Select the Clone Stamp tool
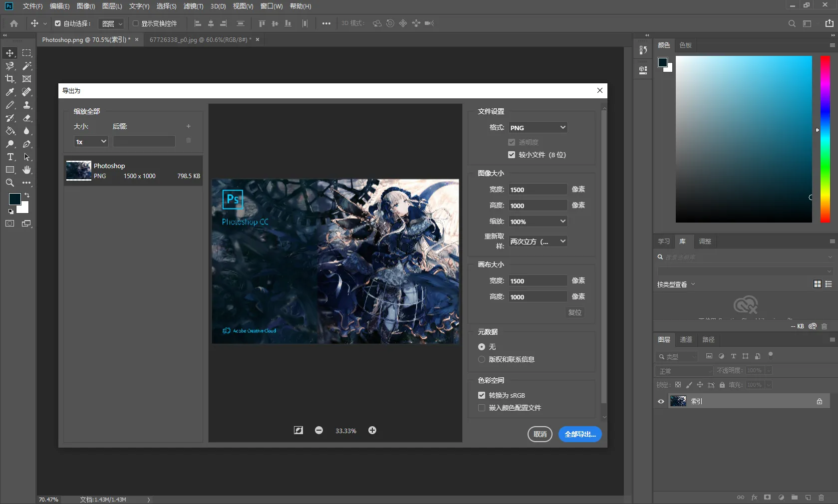 point(27,105)
